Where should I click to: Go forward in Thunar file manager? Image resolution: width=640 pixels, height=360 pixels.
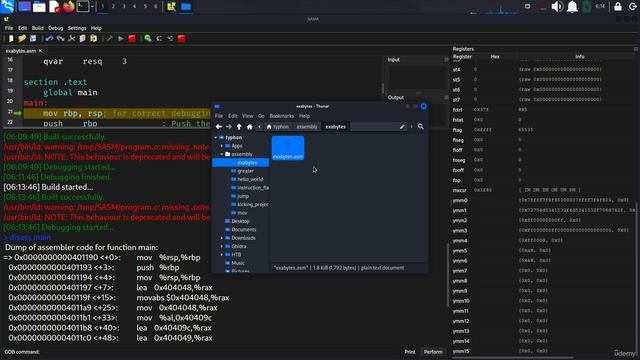tap(229, 127)
